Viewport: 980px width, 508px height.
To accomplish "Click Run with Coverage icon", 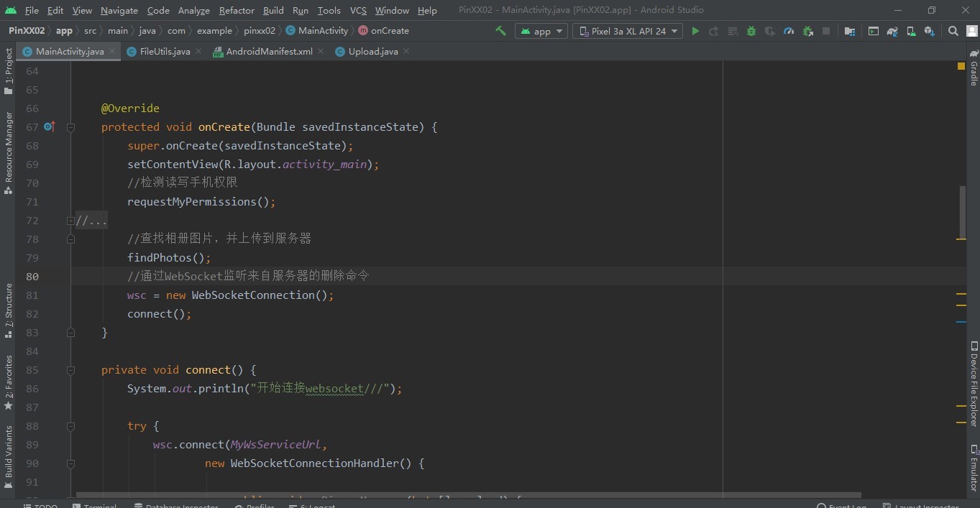I will [x=770, y=31].
